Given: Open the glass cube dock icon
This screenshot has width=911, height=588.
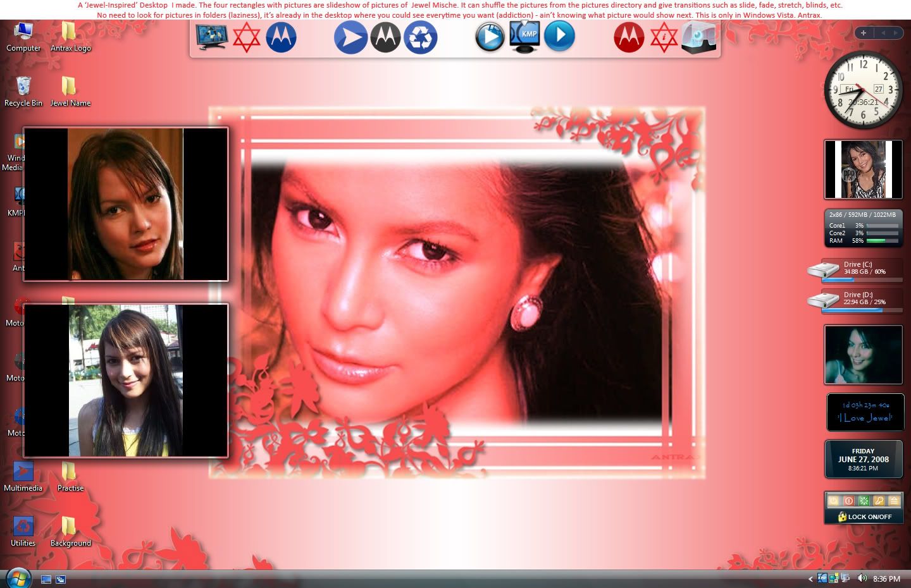Looking at the screenshot, I should (698, 37).
